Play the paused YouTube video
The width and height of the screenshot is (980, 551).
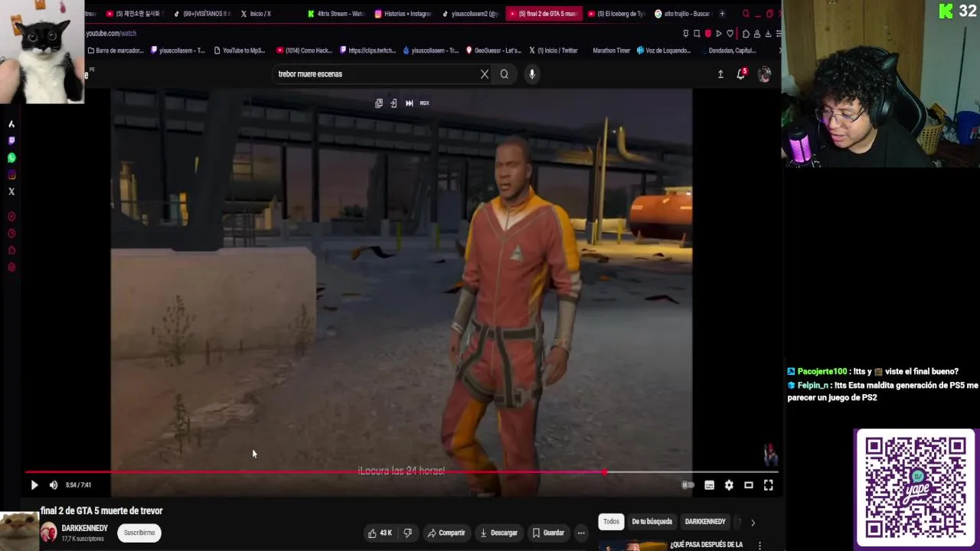pyautogui.click(x=34, y=484)
